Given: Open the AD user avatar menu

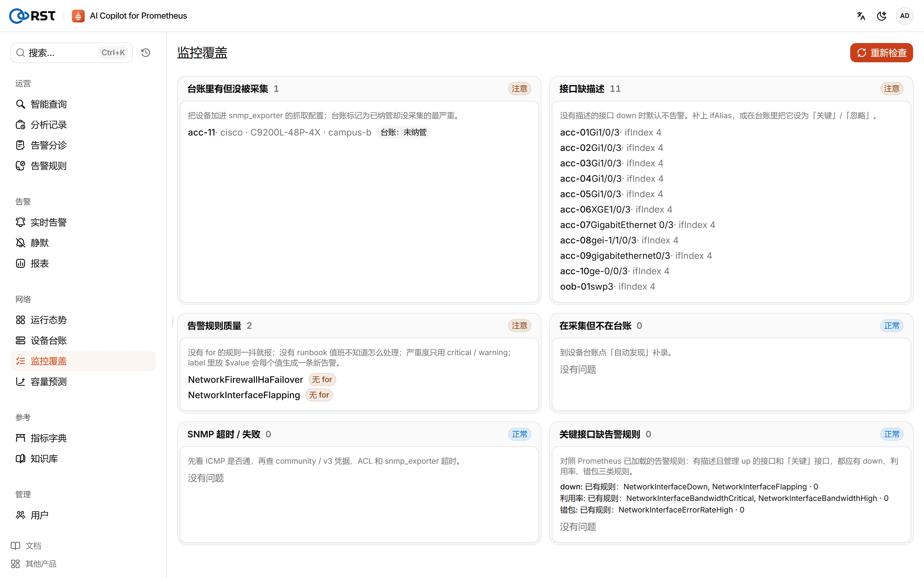Looking at the screenshot, I should tap(904, 16).
